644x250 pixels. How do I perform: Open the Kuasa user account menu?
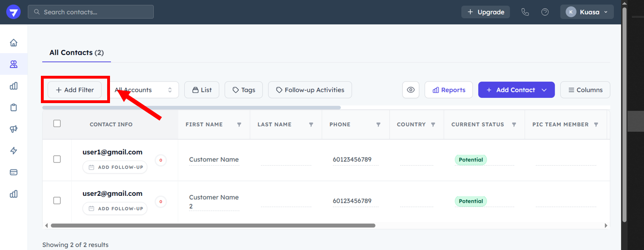587,12
